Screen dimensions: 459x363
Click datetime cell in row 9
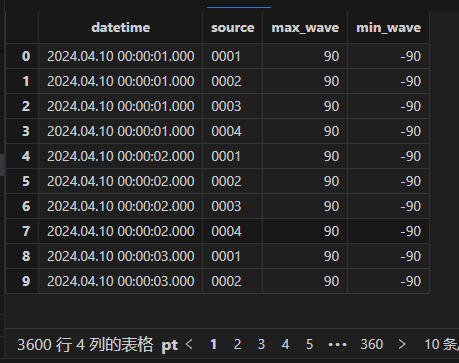121,281
